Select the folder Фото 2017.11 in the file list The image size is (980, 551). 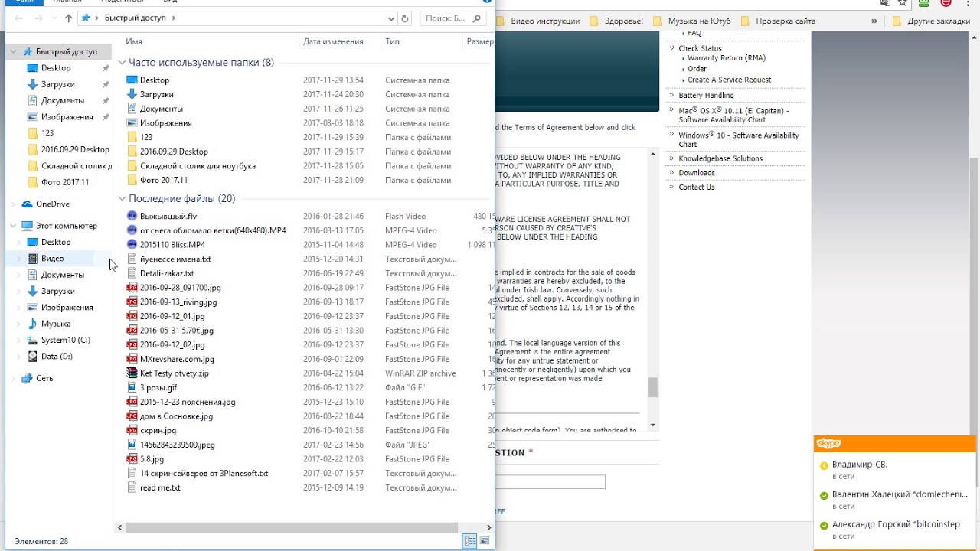point(164,181)
